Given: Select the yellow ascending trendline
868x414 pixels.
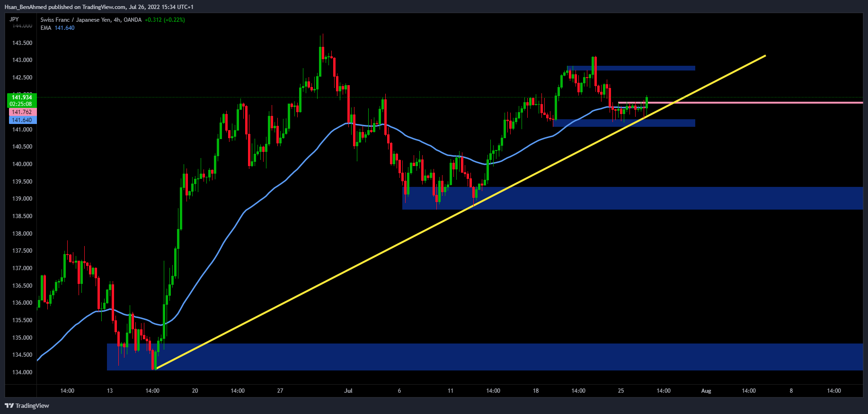Looking at the screenshot, I should pos(461,212).
